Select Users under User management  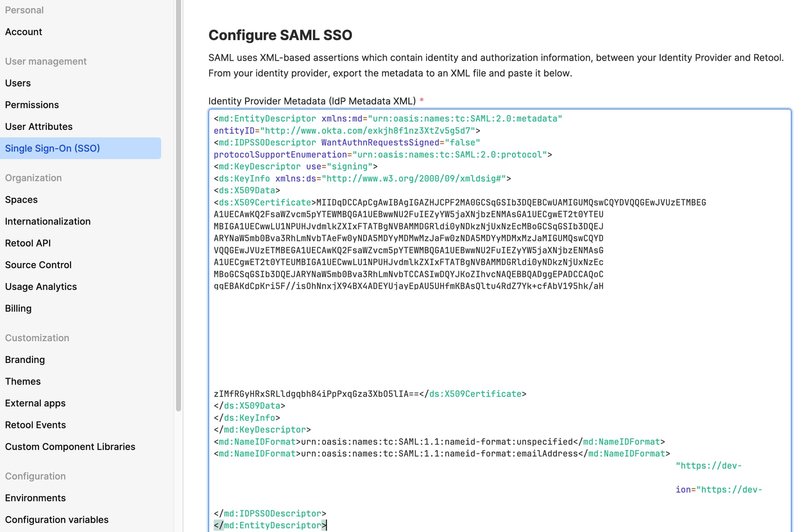point(17,83)
